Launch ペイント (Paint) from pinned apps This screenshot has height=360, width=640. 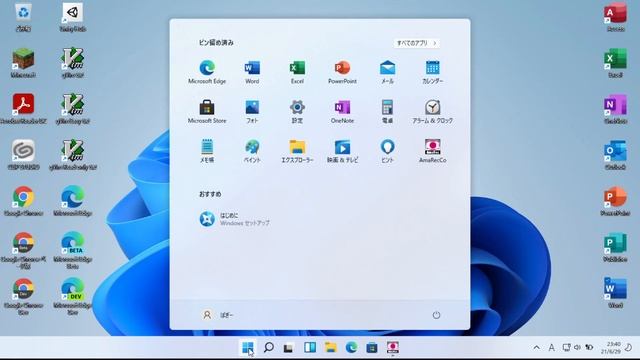click(252, 151)
